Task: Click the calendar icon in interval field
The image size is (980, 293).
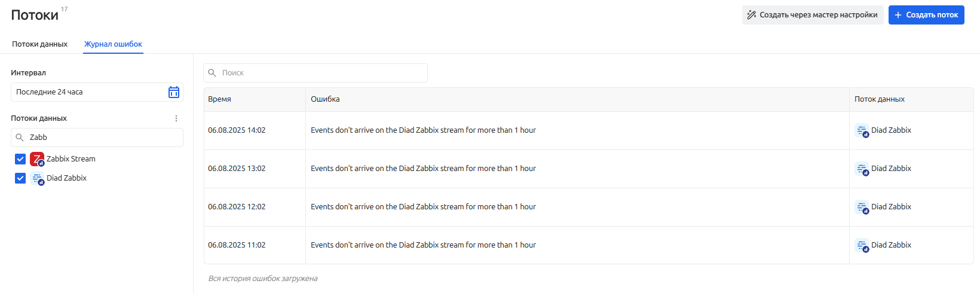Action: click(174, 92)
